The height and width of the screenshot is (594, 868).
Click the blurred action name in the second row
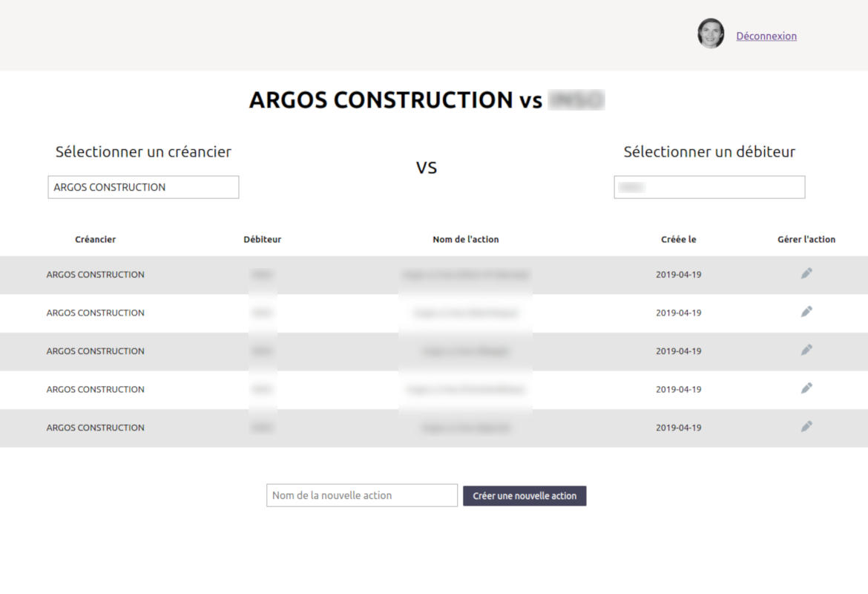click(466, 313)
